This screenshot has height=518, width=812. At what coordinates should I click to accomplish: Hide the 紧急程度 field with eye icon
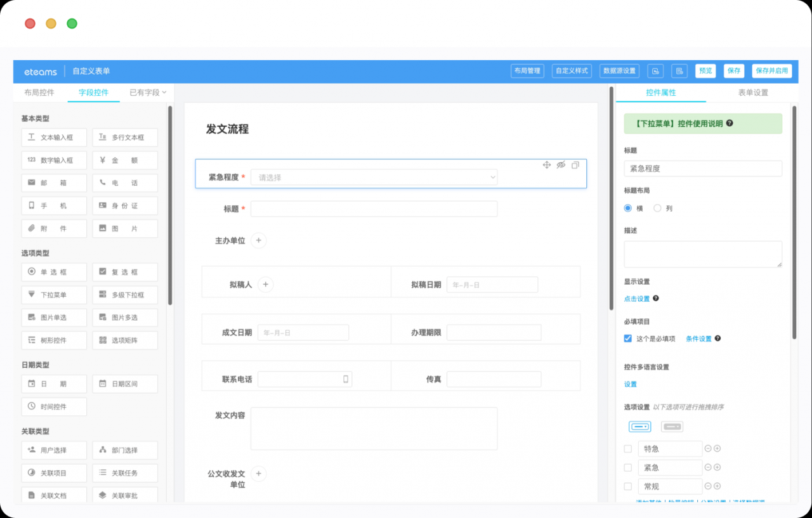point(561,165)
